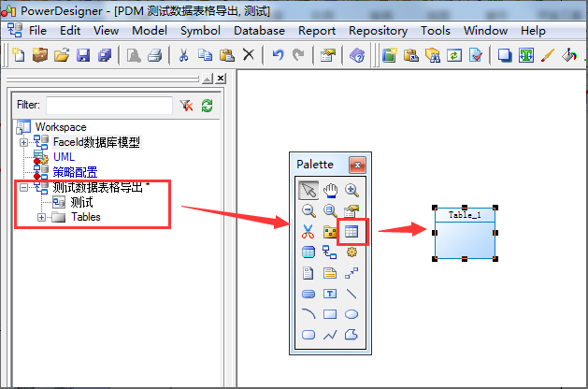
Task: Select the Rounded Rectangle tool in Palette
Action: (308, 334)
